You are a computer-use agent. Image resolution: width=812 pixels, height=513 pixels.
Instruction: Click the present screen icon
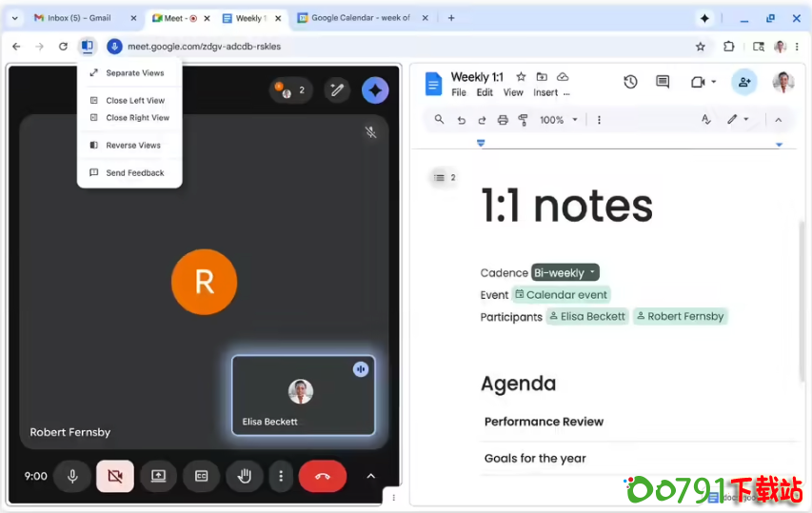tap(158, 476)
